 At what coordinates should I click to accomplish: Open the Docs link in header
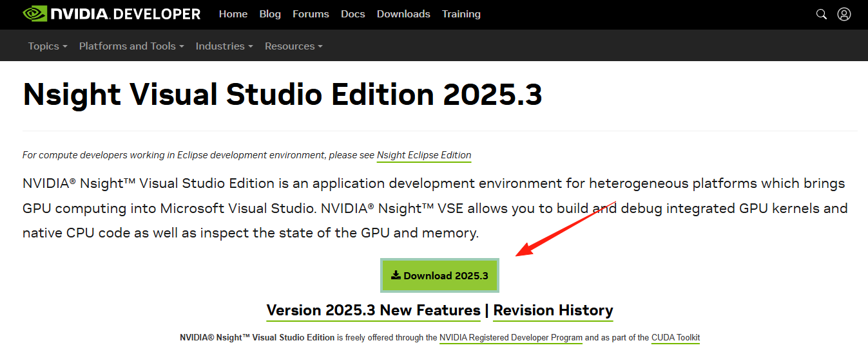pyautogui.click(x=352, y=14)
